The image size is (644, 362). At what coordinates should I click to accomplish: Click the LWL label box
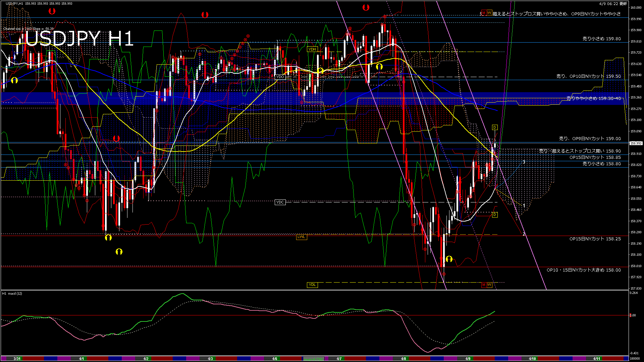point(301,237)
